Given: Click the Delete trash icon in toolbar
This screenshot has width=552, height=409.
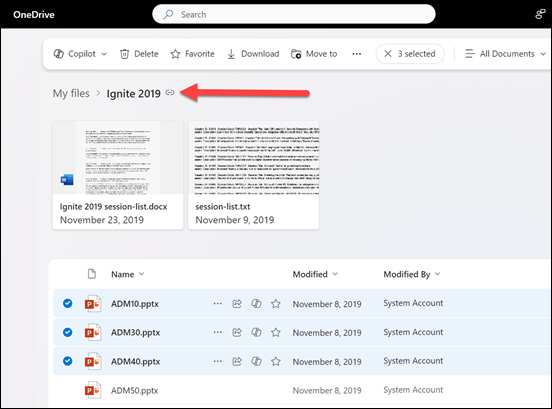Looking at the screenshot, I should click(x=124, y=54).
